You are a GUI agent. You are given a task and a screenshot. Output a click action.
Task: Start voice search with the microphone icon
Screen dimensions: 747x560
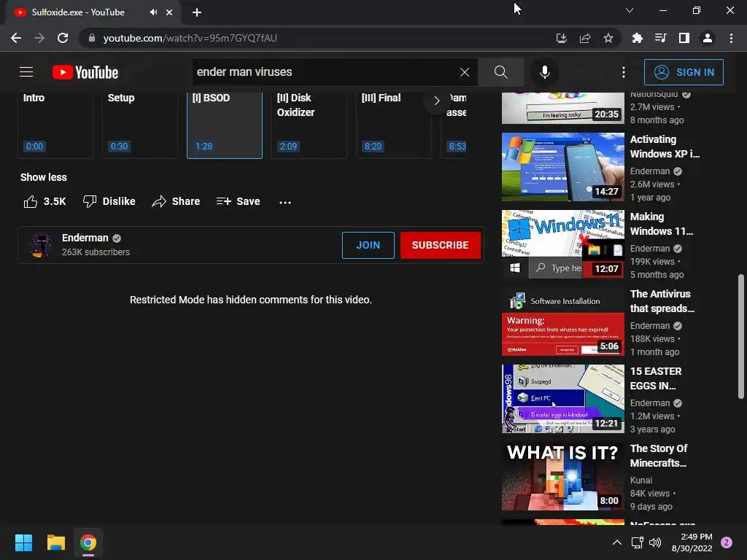[544, 72]
